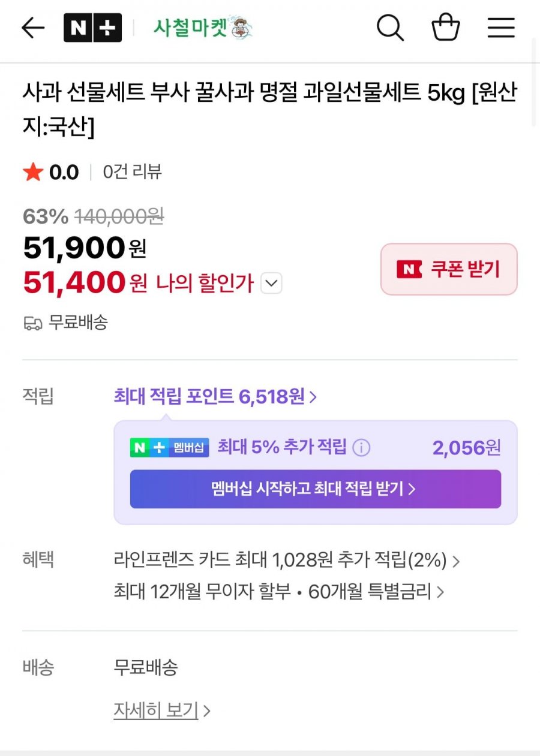
Task: Open the N+ store home logo
Action: click(92, 28)
